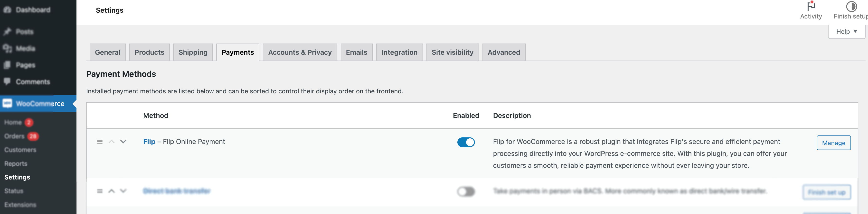Image resolution: width=868 pixels, height=214 pixels.
Task: Move Direct bank transfer down
Action: point(123,191)
